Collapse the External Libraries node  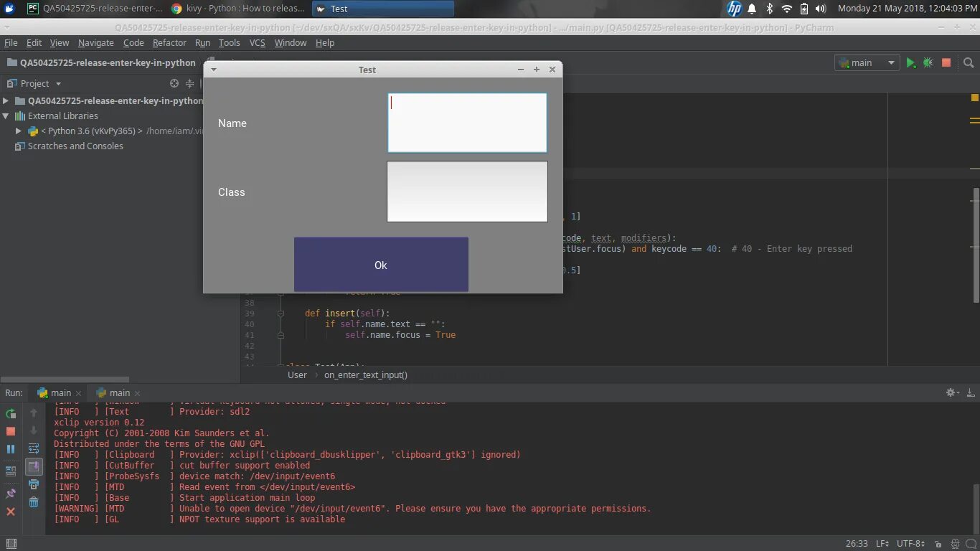[6, 116]
